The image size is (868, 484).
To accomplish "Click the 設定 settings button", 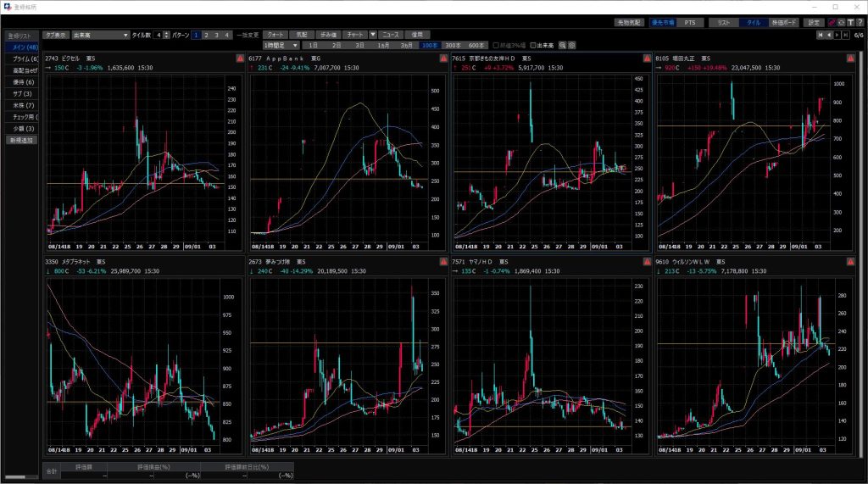I will click(x=814, y=22).
